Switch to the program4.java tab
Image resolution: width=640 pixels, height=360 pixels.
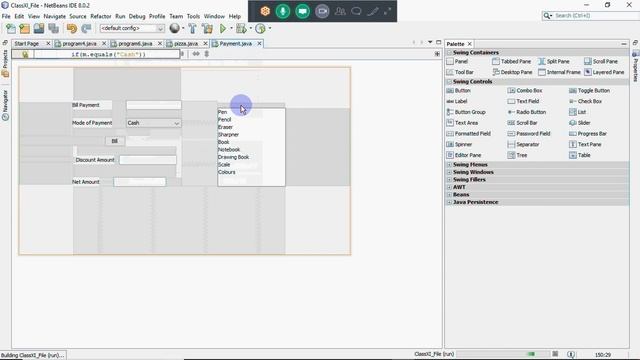pyautogui.click(x=80, y=43)
